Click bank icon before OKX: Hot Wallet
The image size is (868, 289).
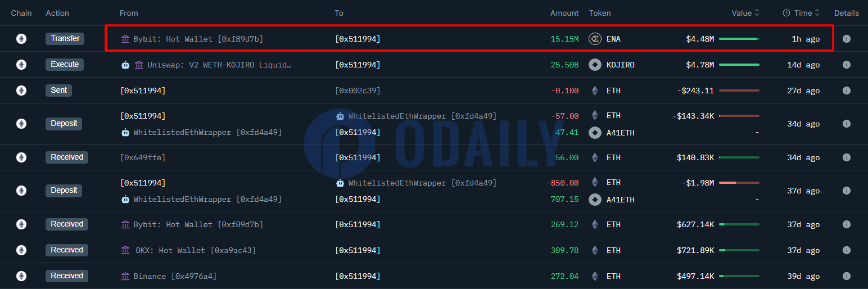pyautogui.click(x=125, y=250)
